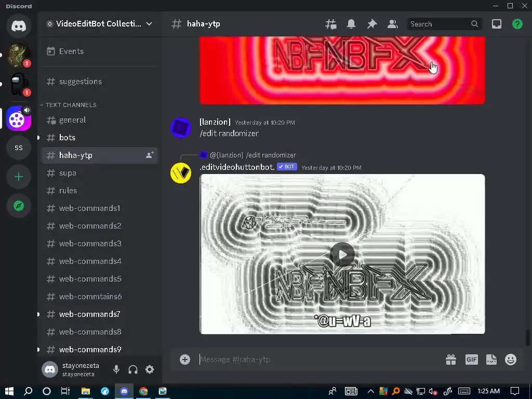Image resolution: width=532 pixels, height=399 pixels.
Task: Open Google Chrome from taskbar
Action: pyautogui.click(x=143, y=391)
